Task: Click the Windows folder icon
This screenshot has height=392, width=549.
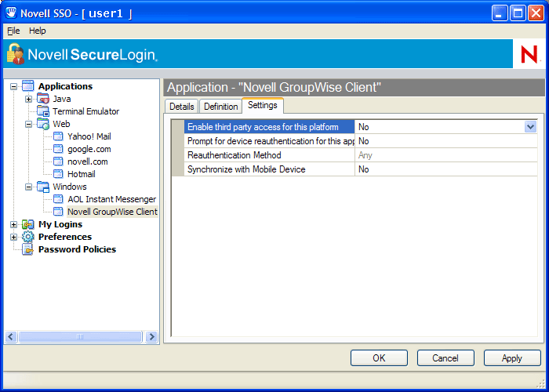Action: pyautogui.click(x=43, y=187)
